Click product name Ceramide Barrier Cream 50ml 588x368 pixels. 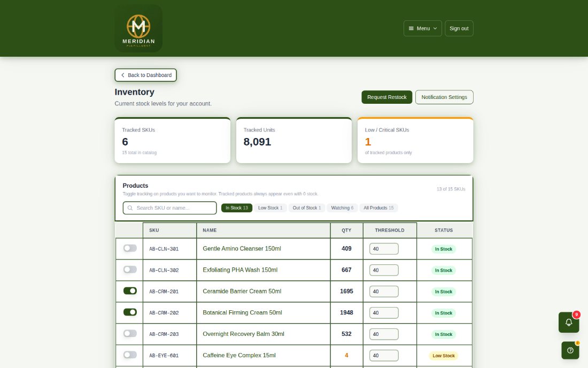coord(242,292)
